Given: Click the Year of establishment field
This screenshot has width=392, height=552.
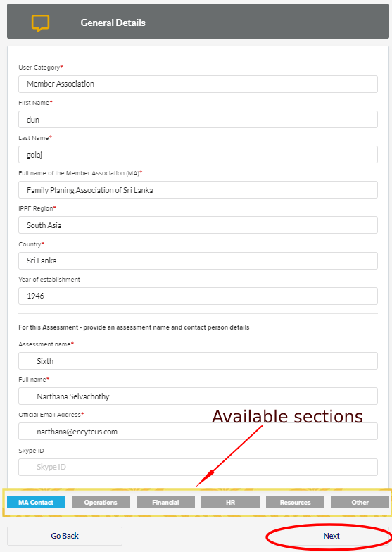Looking at the screenshot, I should (198, 296).
